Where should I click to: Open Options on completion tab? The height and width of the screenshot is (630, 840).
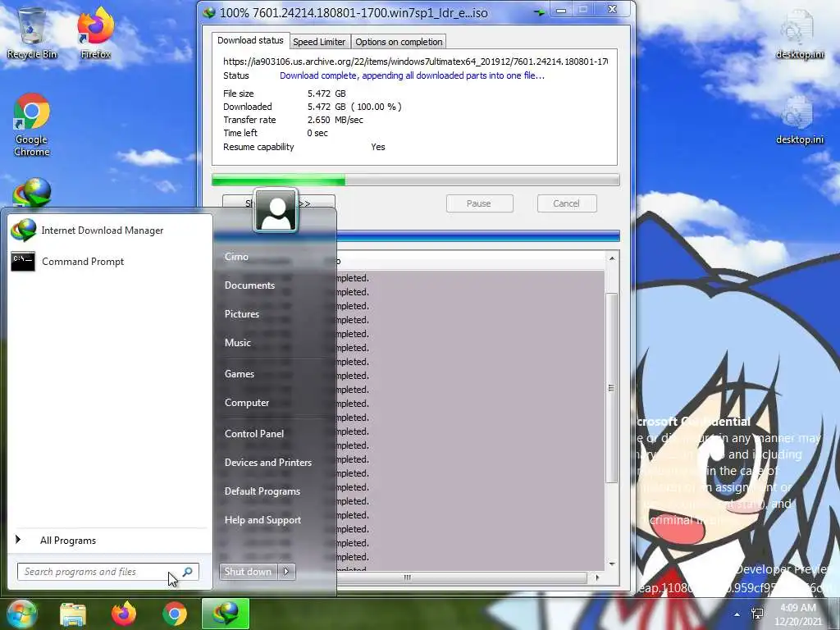click(399, 42)
